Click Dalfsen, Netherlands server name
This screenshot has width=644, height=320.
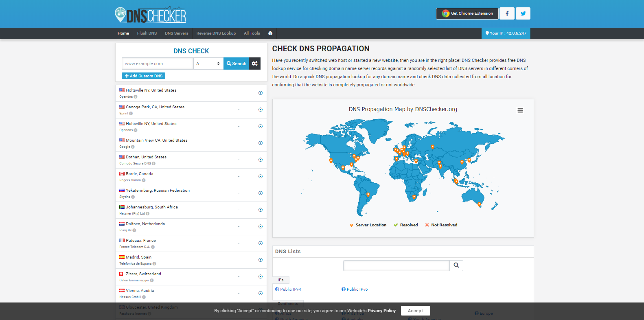(145, 224)
